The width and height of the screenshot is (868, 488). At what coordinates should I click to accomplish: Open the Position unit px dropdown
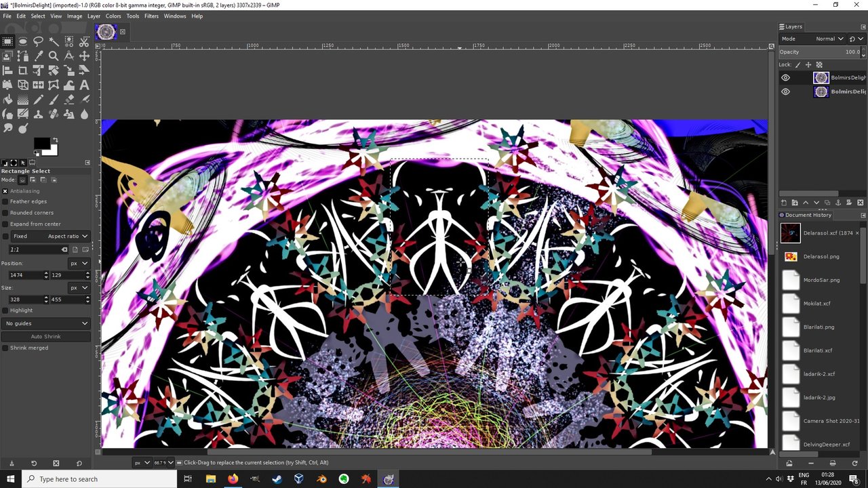(x=79, y=263)
